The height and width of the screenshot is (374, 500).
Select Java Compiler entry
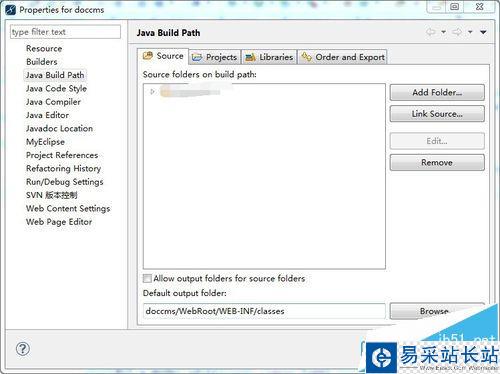click(x=53, y=102)
